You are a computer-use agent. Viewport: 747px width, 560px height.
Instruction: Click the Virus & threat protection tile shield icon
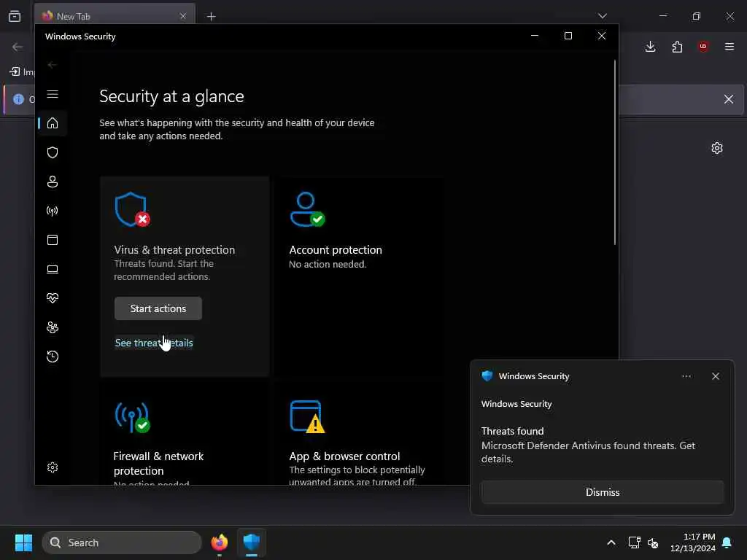tap(132, 209)
